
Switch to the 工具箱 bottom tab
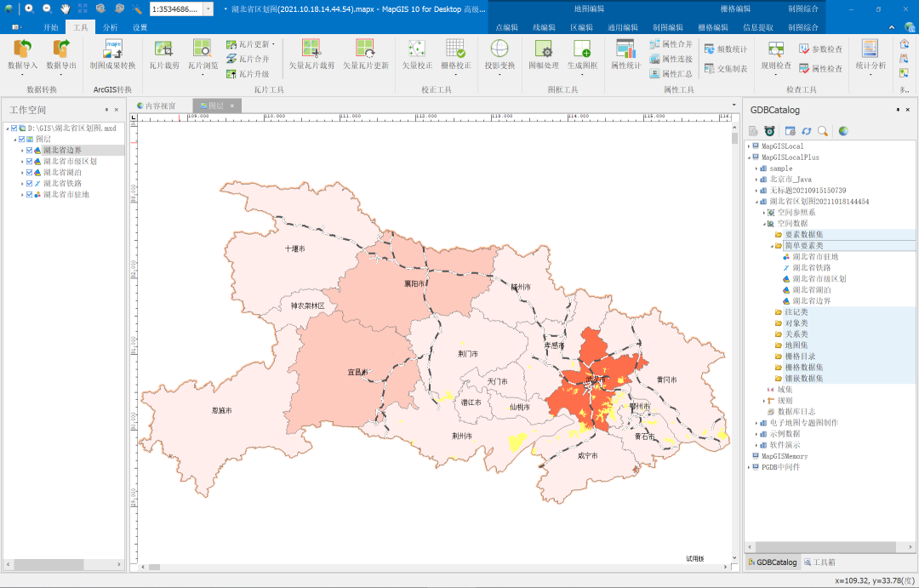(819, 562)
